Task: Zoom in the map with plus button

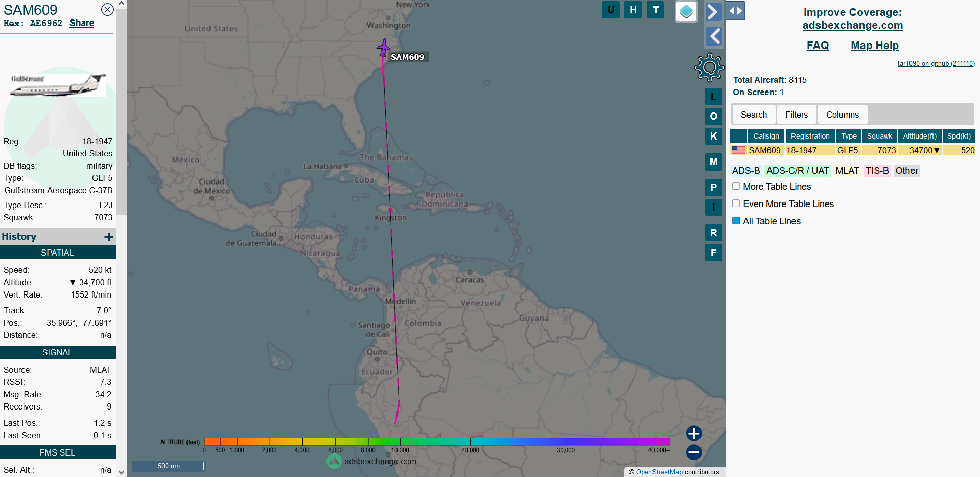Action: pos(694,434)
